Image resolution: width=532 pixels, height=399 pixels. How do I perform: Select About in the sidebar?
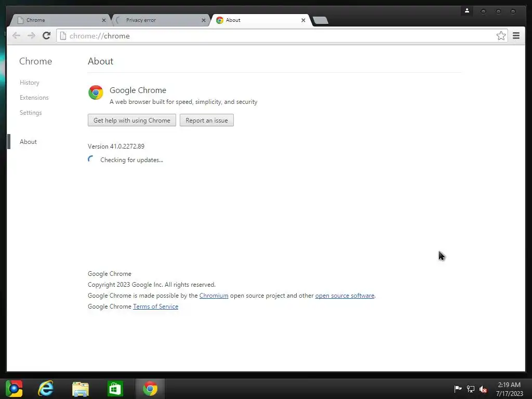pyautogui.click(x=28, y=141)
